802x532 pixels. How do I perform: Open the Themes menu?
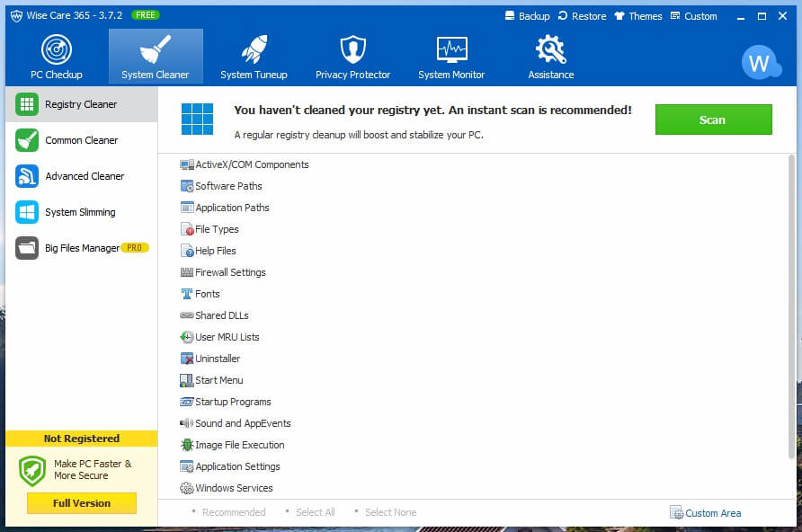(x=638, y=16)
